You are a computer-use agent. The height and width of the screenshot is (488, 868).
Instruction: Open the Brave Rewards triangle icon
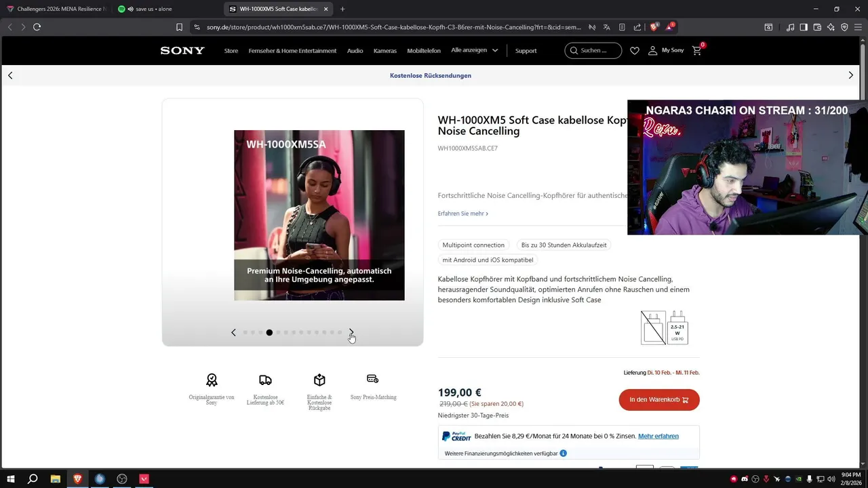669,27
